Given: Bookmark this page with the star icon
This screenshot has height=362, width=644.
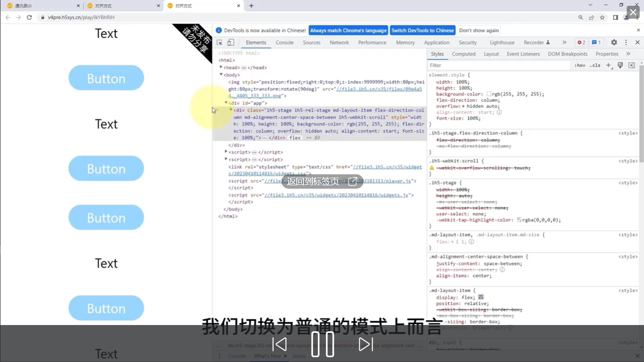Looking at the screenshot, I should click(602, 17).
